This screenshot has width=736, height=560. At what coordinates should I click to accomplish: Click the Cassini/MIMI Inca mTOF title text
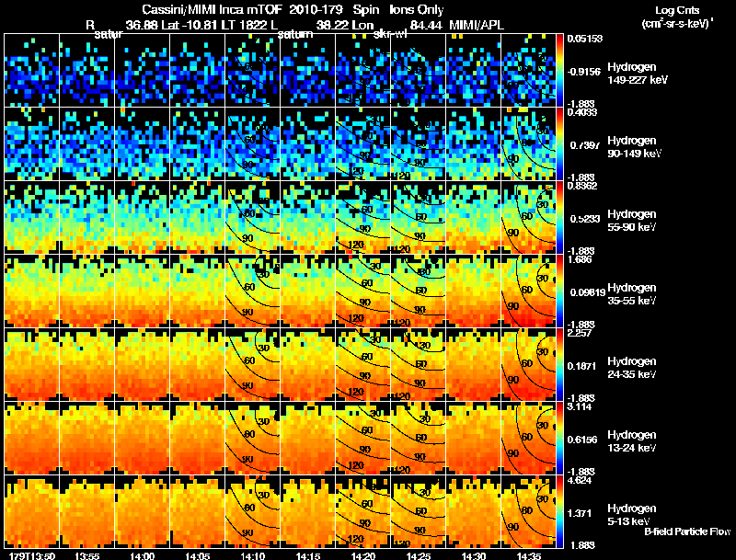[x=213, y=9]
